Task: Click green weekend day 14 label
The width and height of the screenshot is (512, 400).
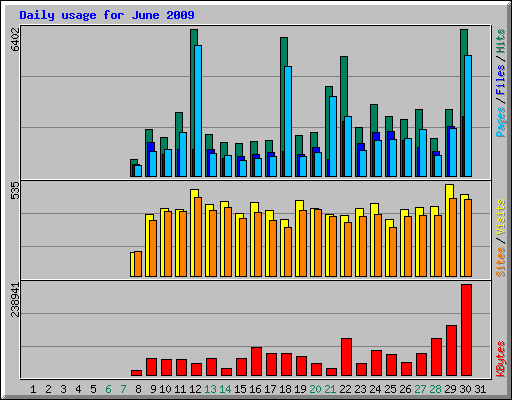Action: click(225, 389)
